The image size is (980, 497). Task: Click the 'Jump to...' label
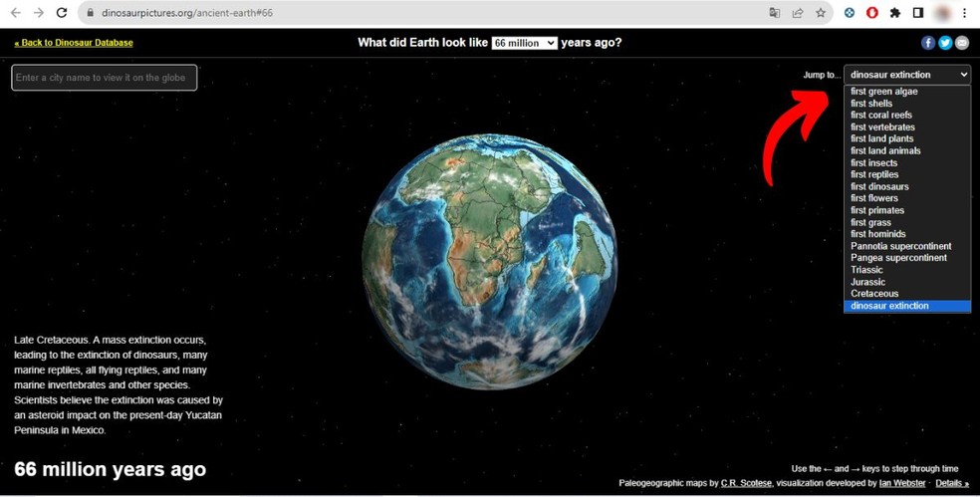tap(822, 75)
